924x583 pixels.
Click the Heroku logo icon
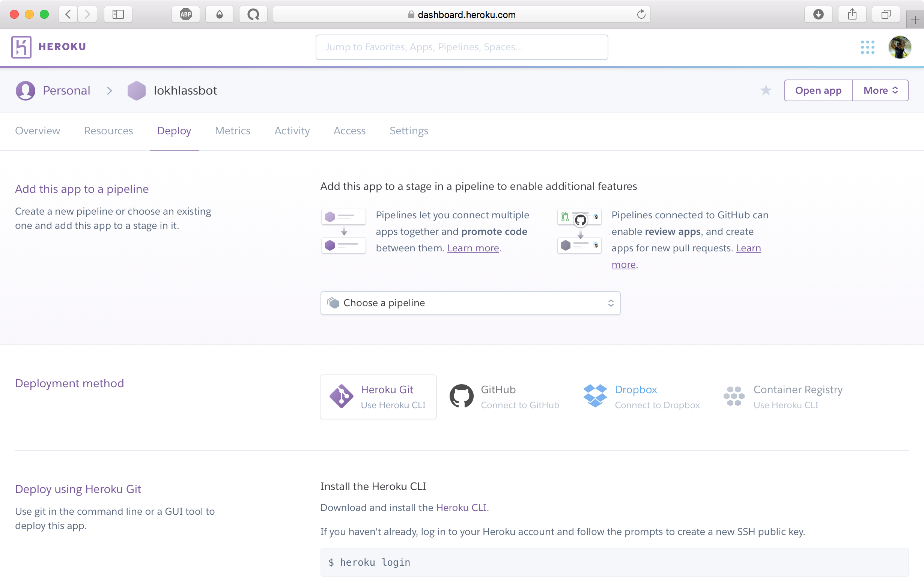21,47
